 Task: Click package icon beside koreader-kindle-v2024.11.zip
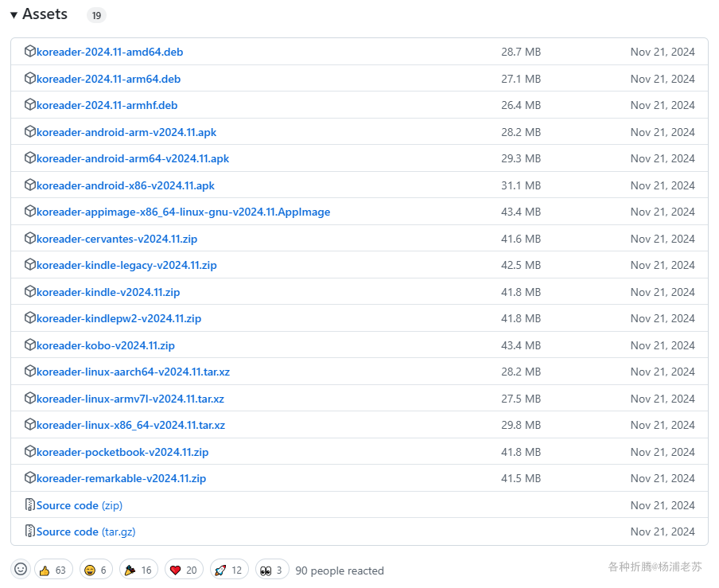click(29, 290)
